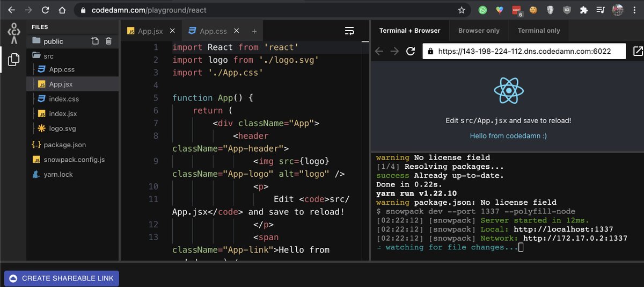
Task: Click the colorful heart extension icon
Action: (x=500, y=10)
